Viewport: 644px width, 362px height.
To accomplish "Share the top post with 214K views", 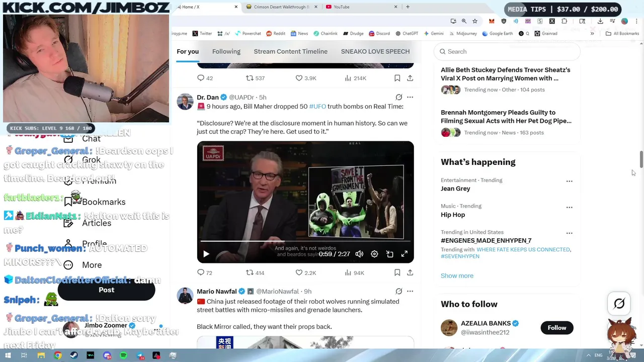I will [410, 78].
